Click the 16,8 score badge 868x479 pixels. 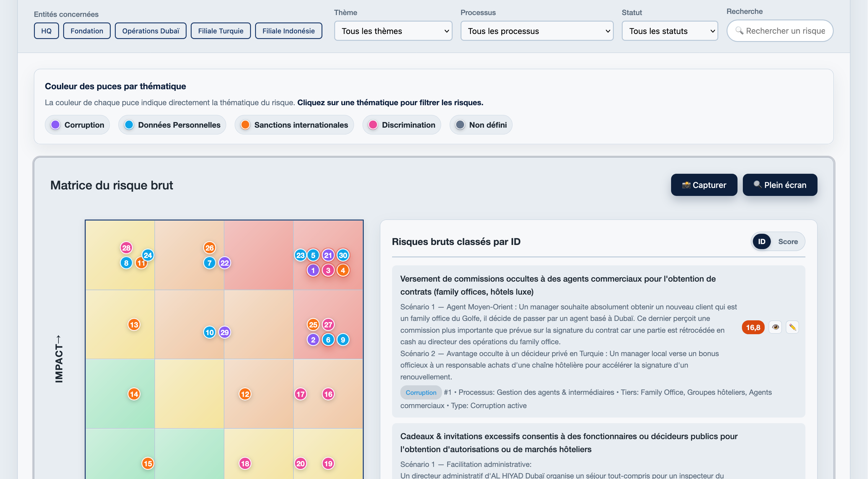click(x=753, y=327)
